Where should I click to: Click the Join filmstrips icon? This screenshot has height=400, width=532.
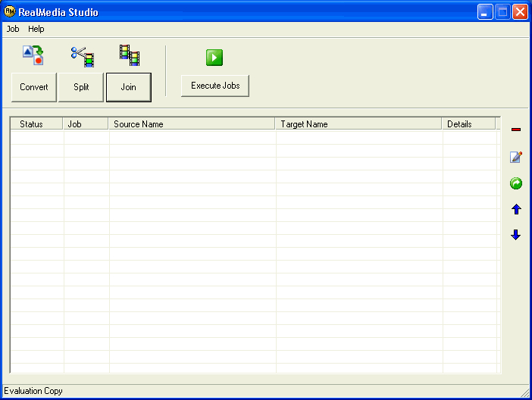(x=130, y=55)
